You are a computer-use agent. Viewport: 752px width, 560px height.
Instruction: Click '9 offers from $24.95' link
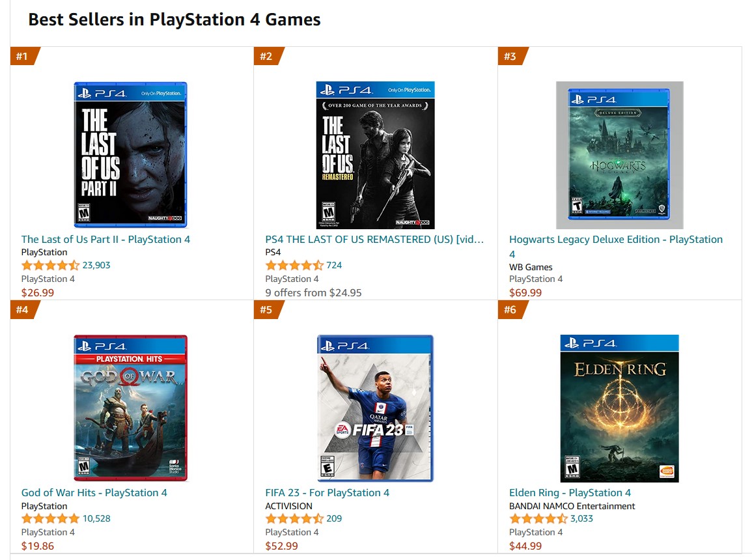pos(313,292)
